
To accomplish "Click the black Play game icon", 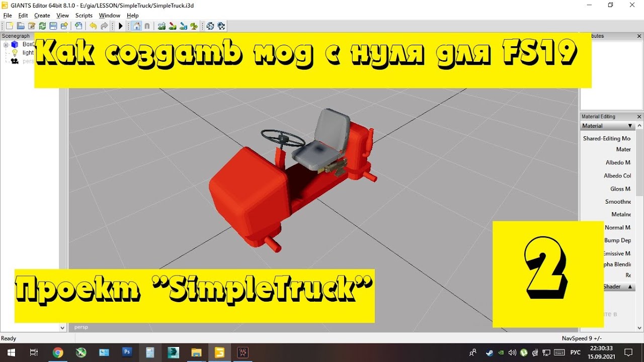I will [x=121, y=26].
